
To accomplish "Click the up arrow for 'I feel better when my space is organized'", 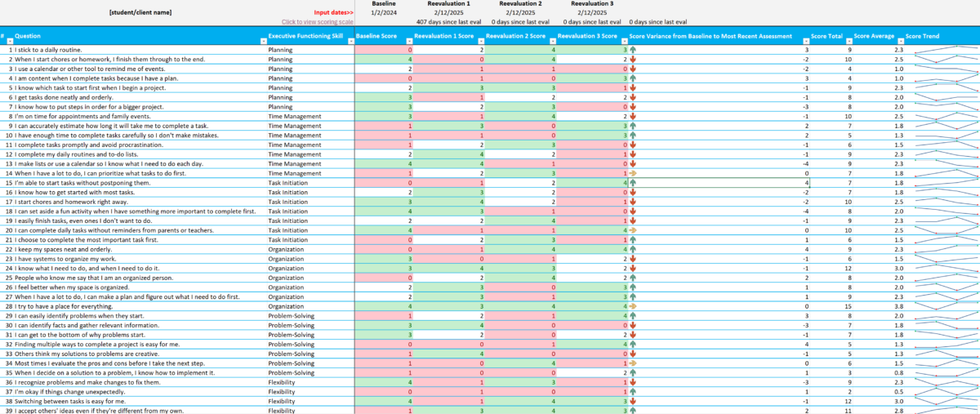I will 632,287.
